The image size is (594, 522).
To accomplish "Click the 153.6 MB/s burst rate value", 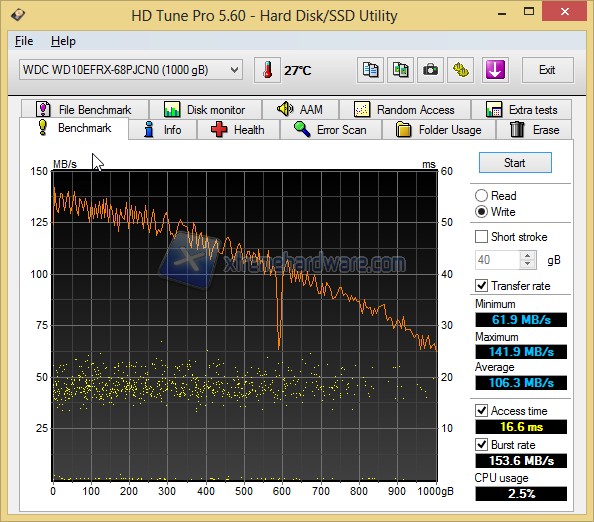I will click(x=521, y=461).
